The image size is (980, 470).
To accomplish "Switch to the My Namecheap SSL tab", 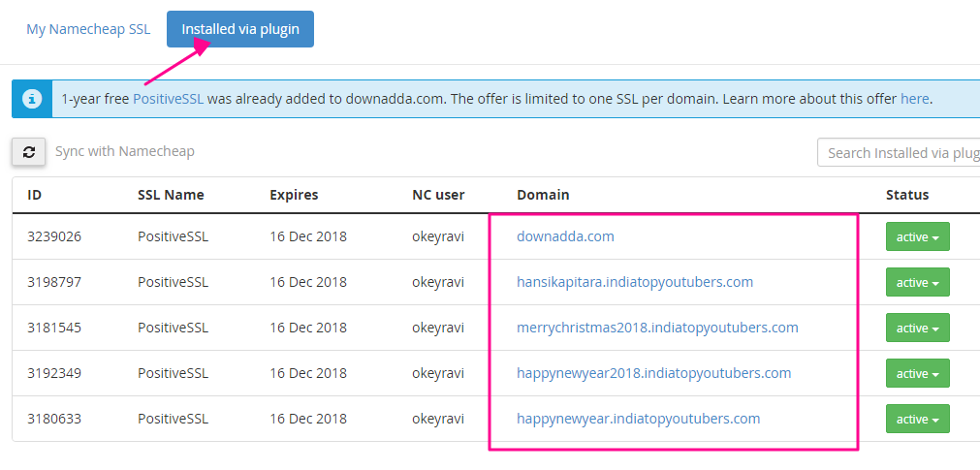I will pyautogui.click(x=88, y=29).
